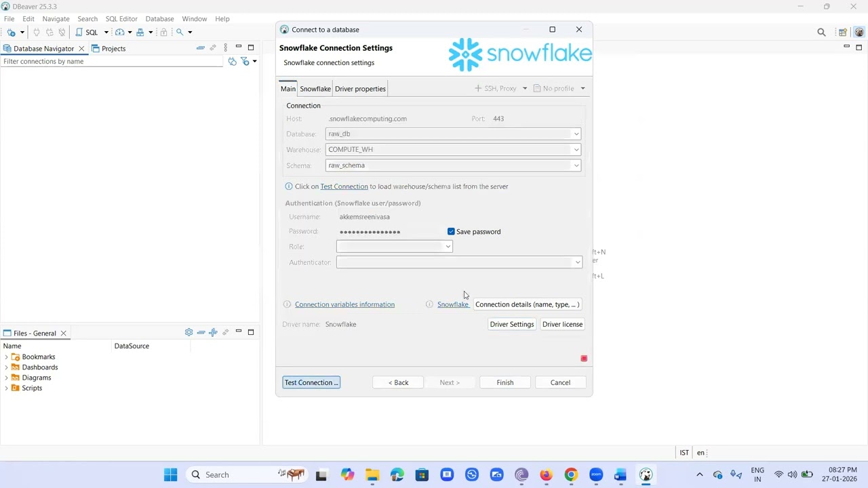This screenshot has width=868, height=488.
Task: Click the minus collapse icon in Files panel
Action: click(201, 332)
